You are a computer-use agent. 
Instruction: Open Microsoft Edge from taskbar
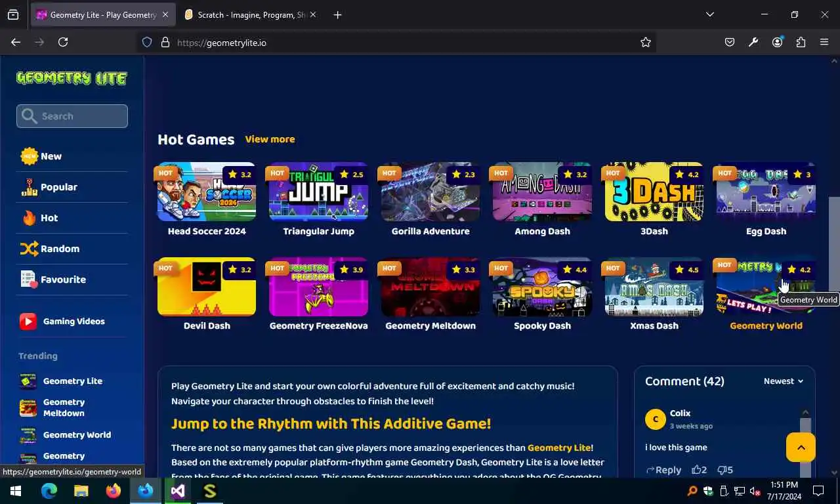(49, 491)
